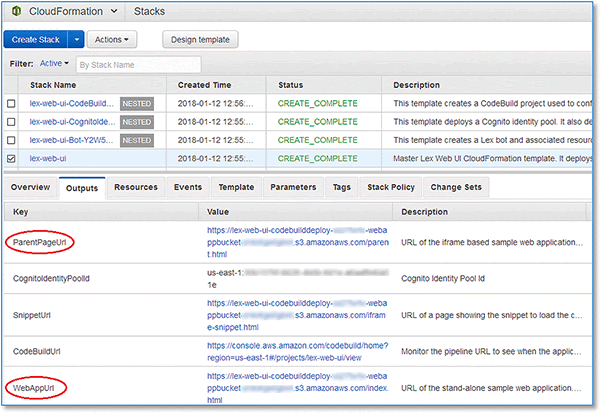Open the CloudFormation service dropdown arrow
This screenshot has width=600, height=415.
pyautogui.click(x=114, y=11)
